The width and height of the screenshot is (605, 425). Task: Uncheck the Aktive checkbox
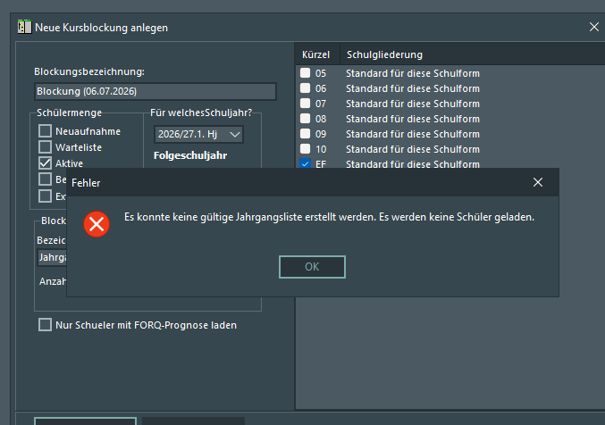point(45,163)
